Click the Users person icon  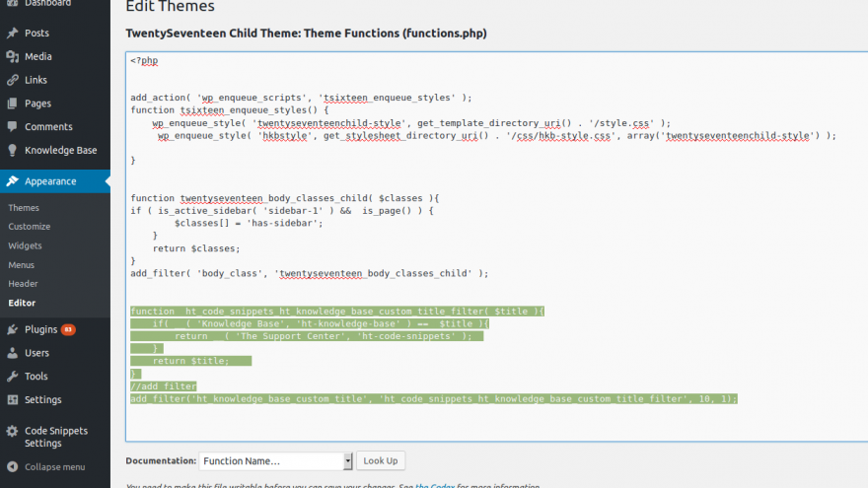click(x=12, y=353)
